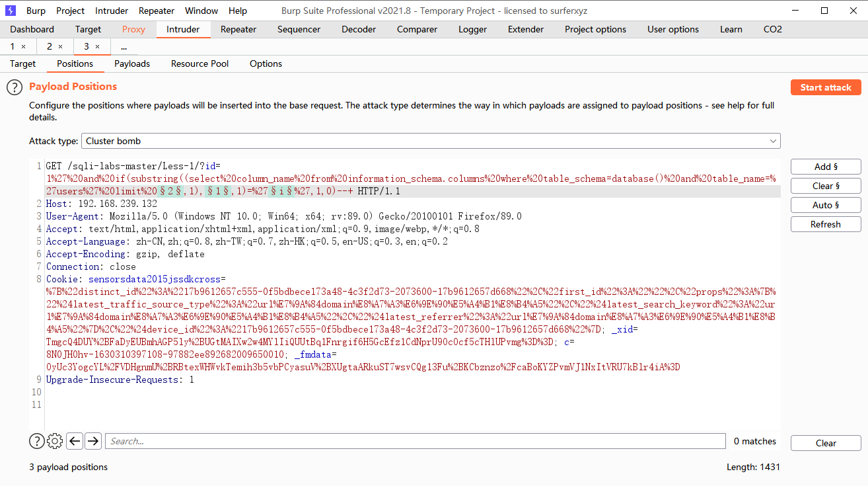Close Intruder tab 2
868x486 pixels.
pyautogui.click(x=61, y=46)
